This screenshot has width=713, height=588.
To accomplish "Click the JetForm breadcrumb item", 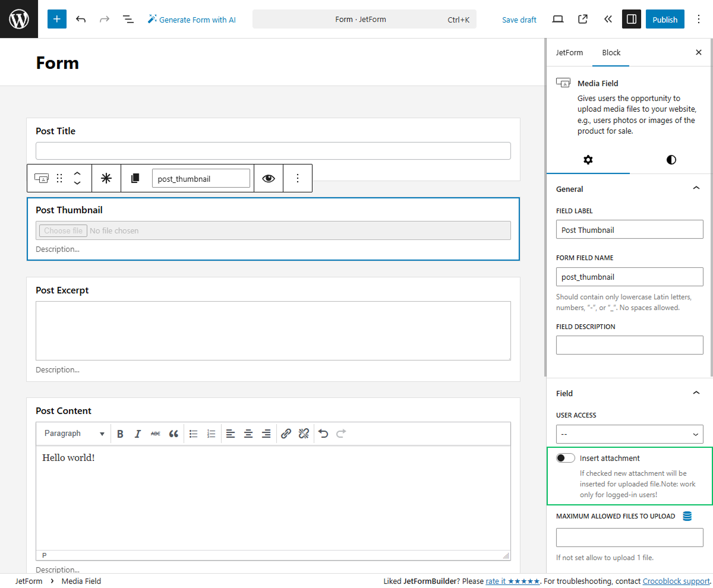I will click(29, 581).
